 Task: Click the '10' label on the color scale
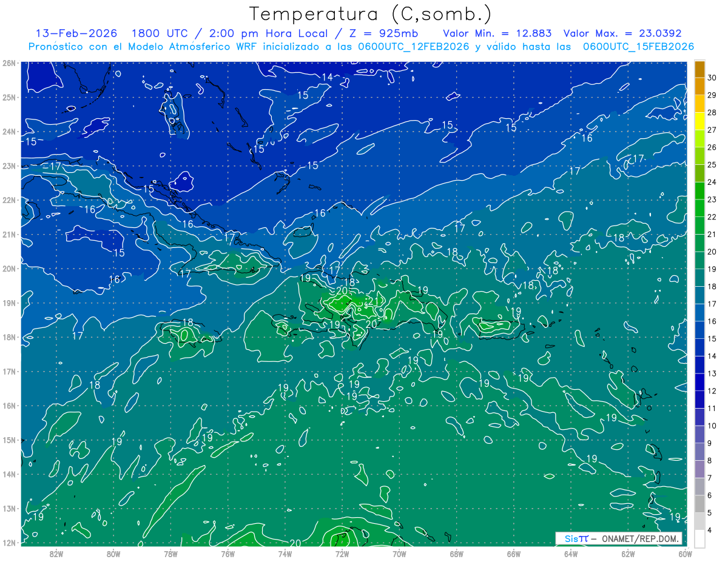coord(712,426)
